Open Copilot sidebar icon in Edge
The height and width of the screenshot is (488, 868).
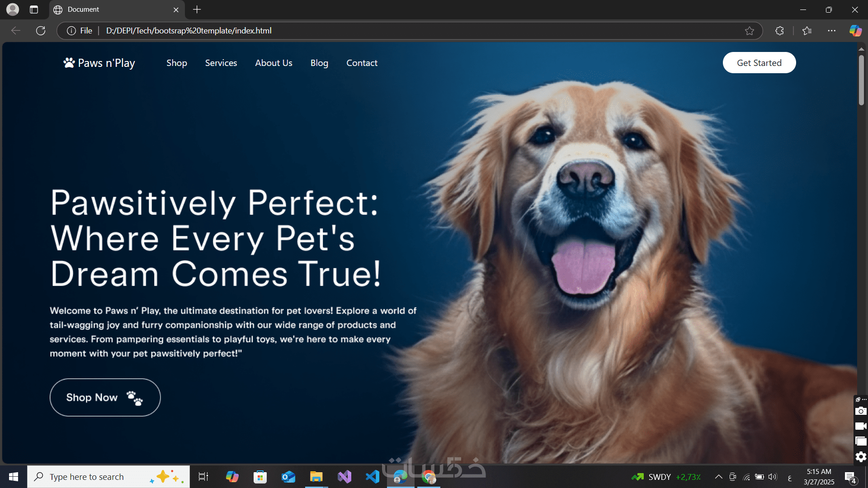tap(855, 31)
